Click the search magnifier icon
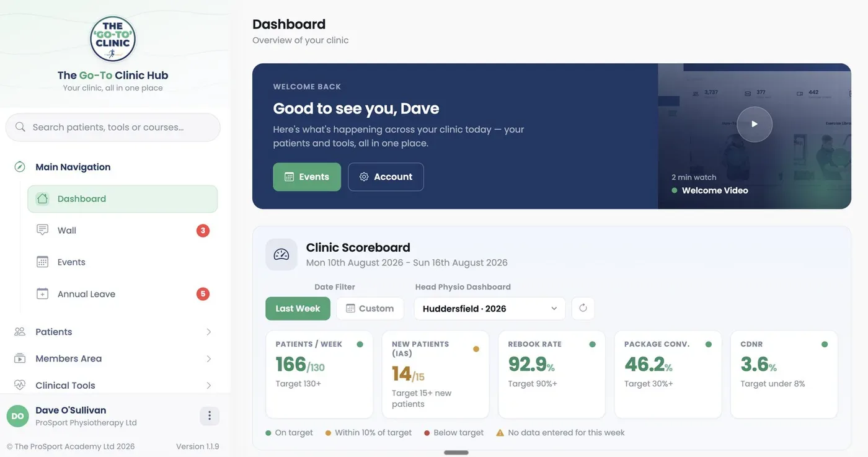Image resolution: width=868 pixels, height=457 pixels. [20, 127]
